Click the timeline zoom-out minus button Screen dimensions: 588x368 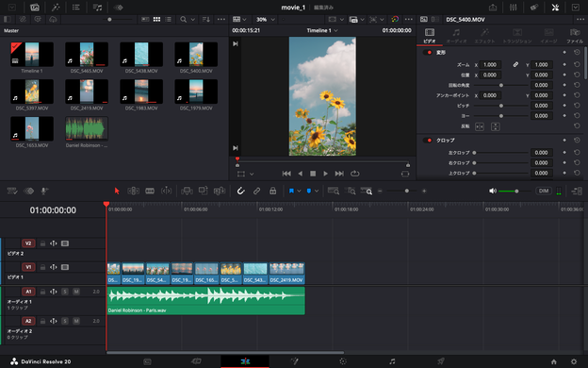380,192
